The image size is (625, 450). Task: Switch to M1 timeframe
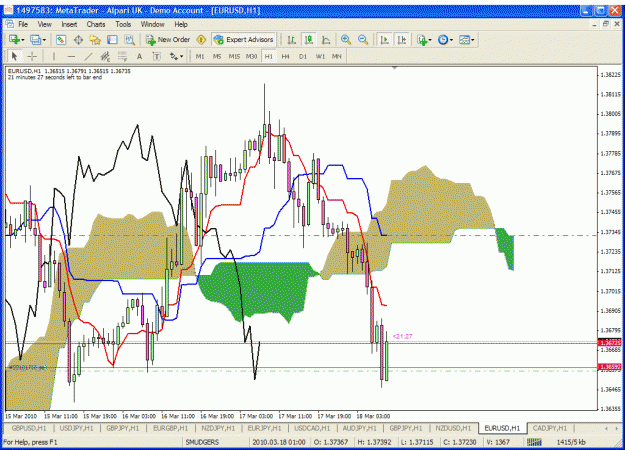(200, 57)
